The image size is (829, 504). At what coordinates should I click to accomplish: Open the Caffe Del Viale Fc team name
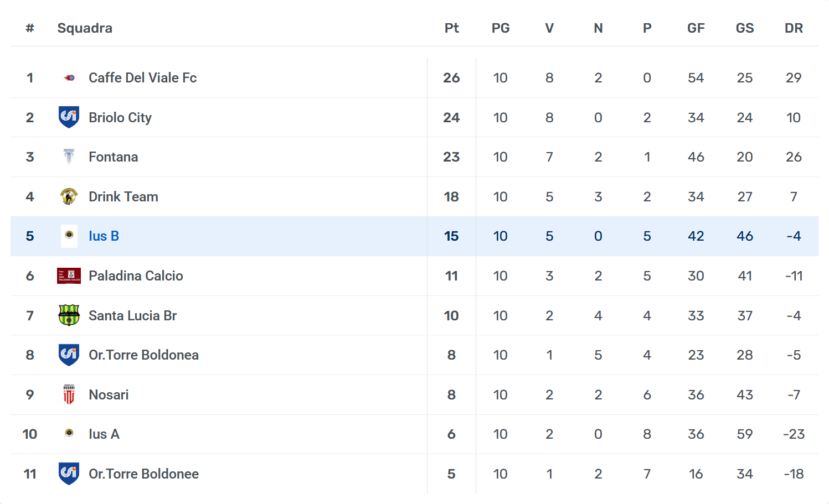142,78
